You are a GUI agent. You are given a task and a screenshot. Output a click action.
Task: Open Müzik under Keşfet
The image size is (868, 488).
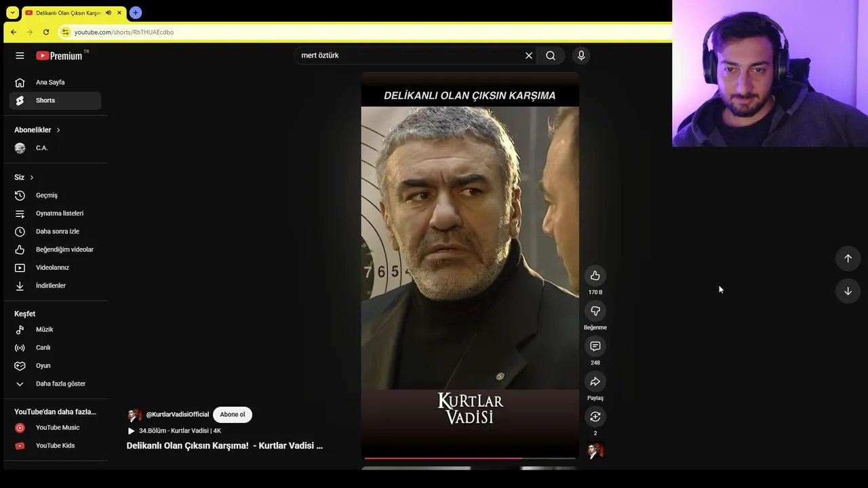tap(55, 329)
